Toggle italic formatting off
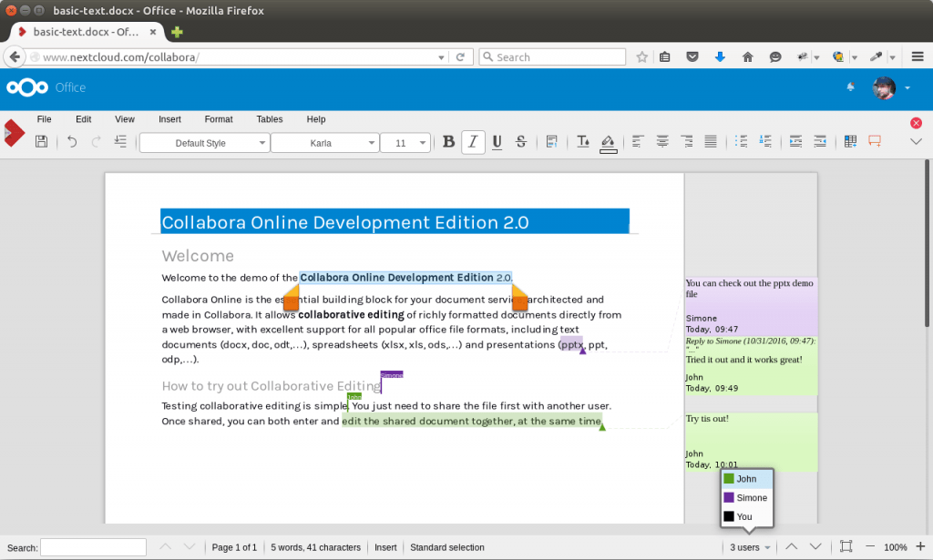 pos(473,141)
